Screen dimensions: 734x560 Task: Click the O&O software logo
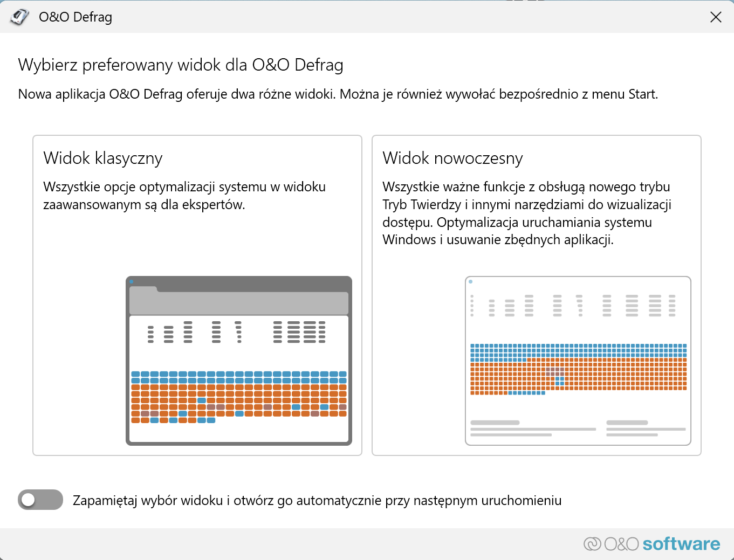(x=651, y=544)
